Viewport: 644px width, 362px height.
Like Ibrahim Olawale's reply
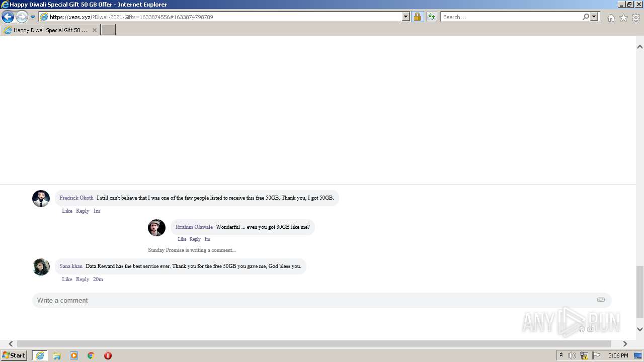[x=182, y=239]
